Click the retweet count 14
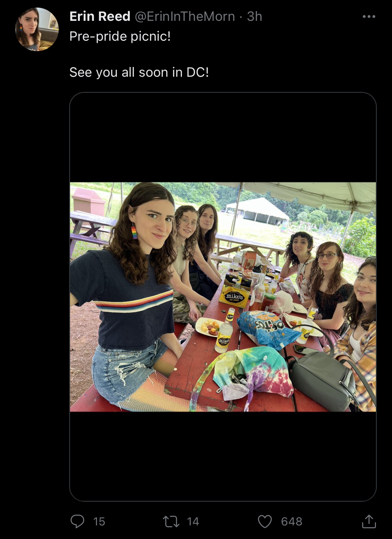 point(193,521)
